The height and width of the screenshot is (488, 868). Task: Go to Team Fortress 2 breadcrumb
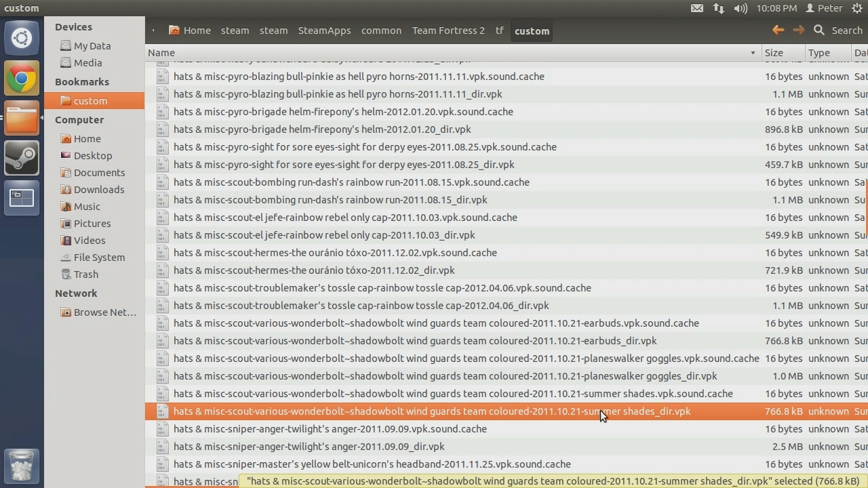[x=448, y=30]
